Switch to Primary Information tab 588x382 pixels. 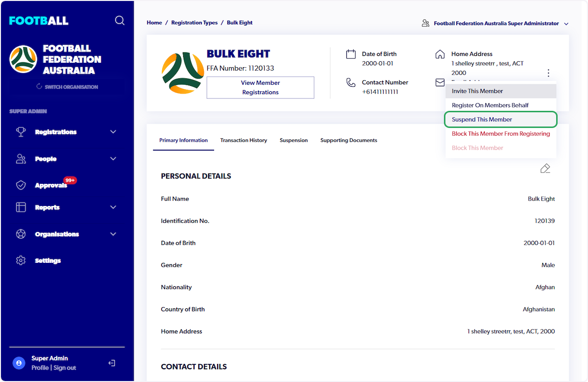[183, 140]
